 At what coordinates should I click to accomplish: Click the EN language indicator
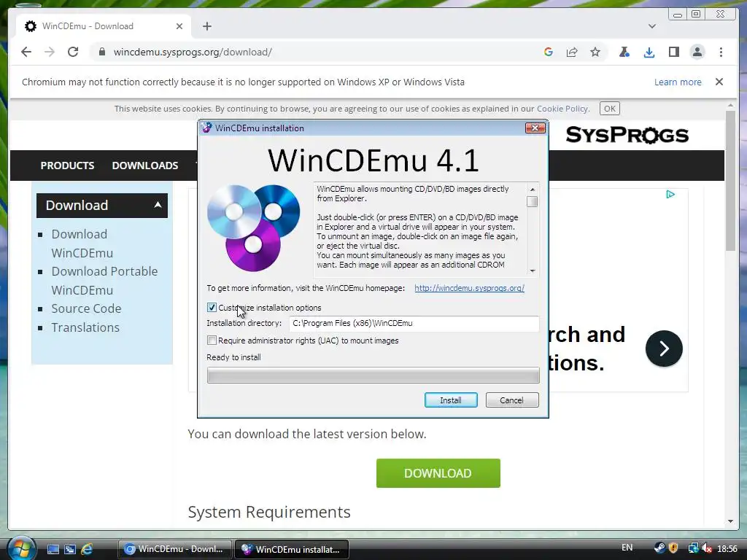click(627, 548)
